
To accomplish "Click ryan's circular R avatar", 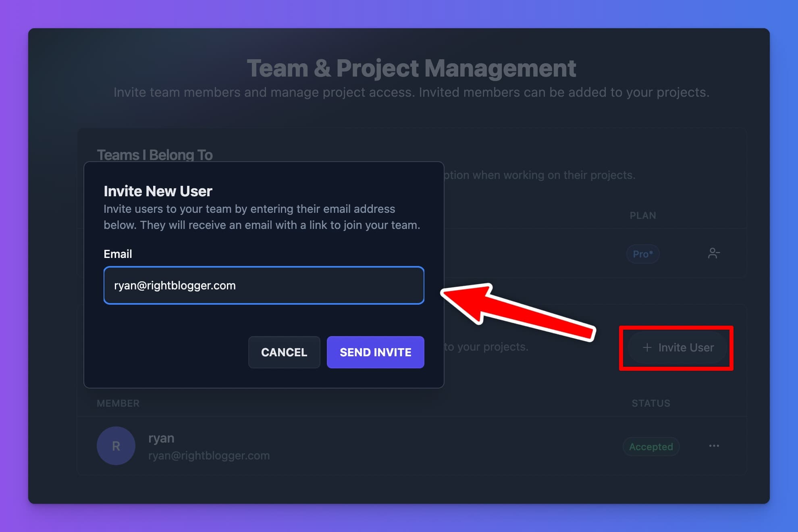I will (x=116, y=446).
